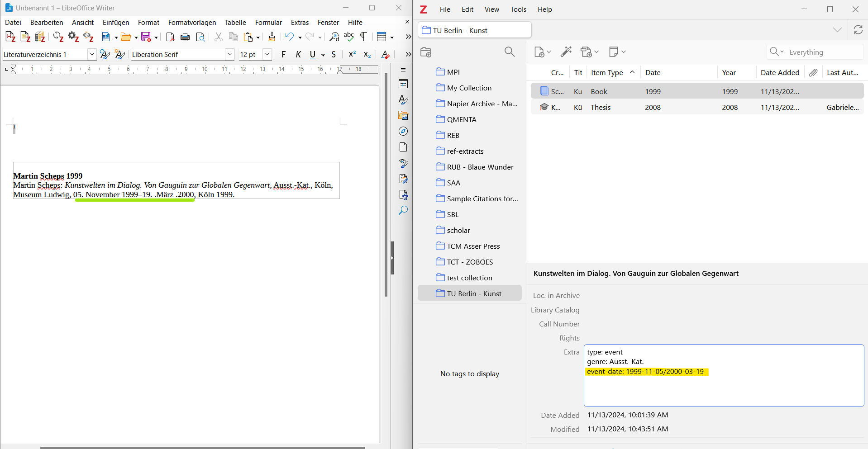Click the Copy icon in Writer toolbar
Image resolution: width=868 pixels, height=449 pixels.
pyautogui.click(x=234, y=37)
